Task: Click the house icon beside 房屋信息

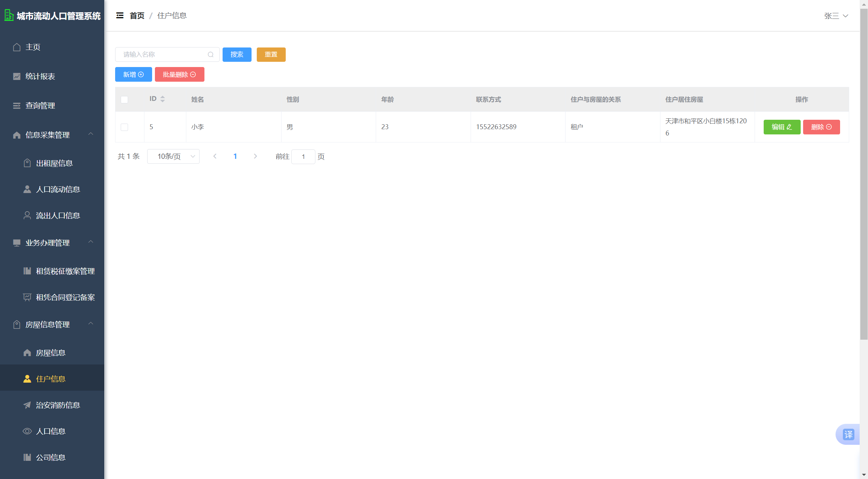Action: pos(27,353)
